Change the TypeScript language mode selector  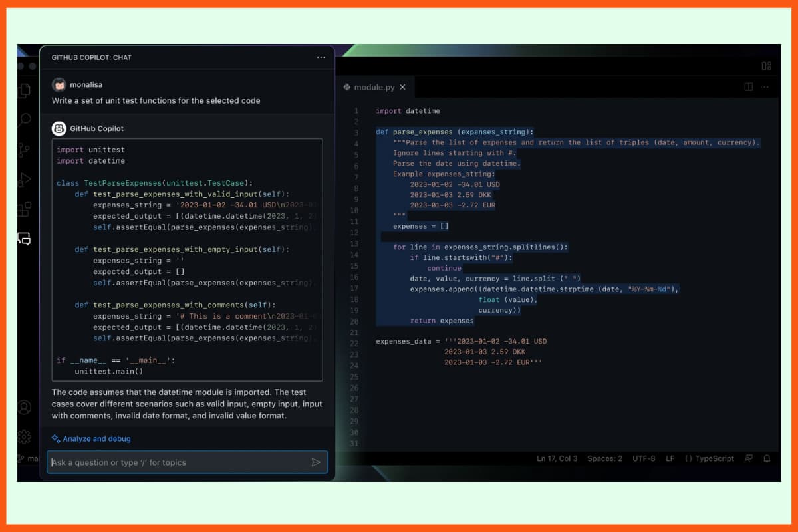click(709, 458)
